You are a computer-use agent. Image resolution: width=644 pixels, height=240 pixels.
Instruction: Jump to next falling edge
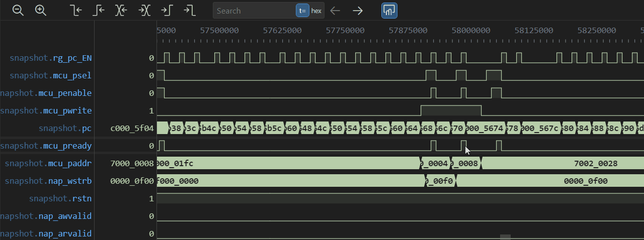[x=189, y=11]
